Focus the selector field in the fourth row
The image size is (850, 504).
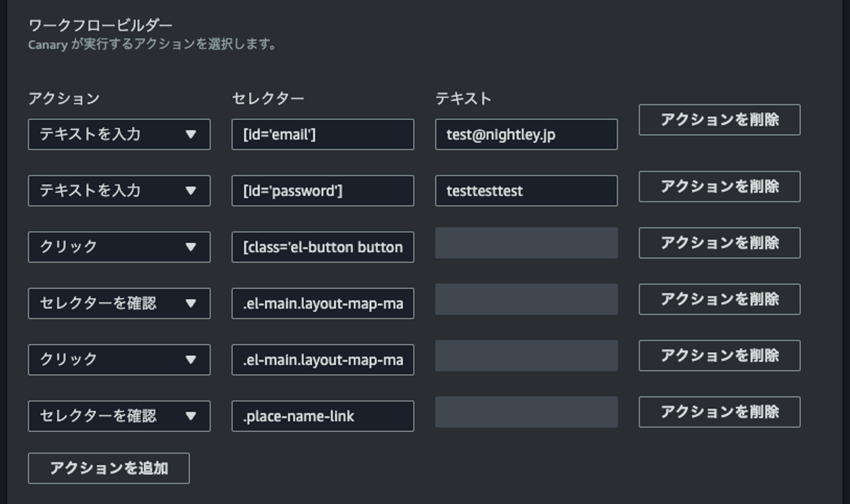[x=322, y=303]
